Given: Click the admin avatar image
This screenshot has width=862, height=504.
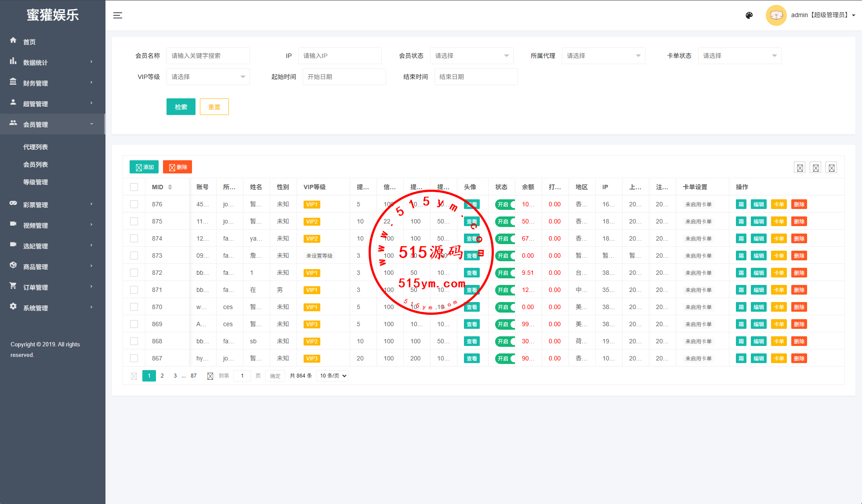Looking at the screenshot, I should tap(776, 15).
